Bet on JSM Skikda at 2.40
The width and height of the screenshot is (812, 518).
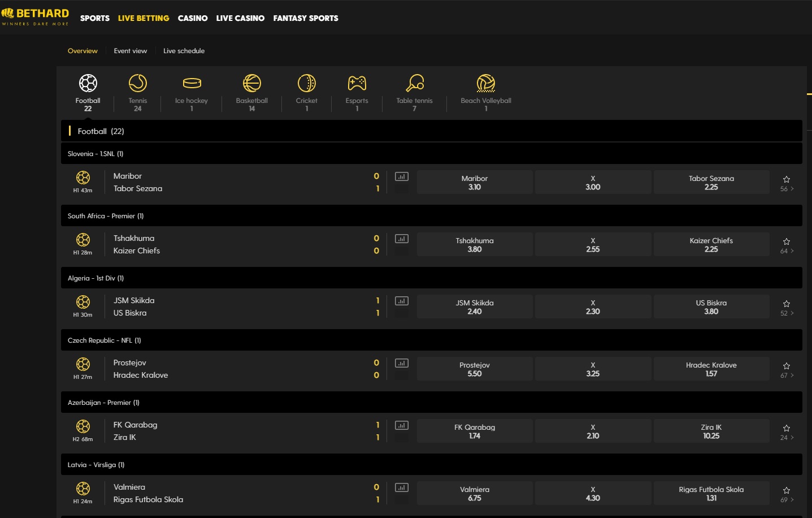[x=475, y=307]
